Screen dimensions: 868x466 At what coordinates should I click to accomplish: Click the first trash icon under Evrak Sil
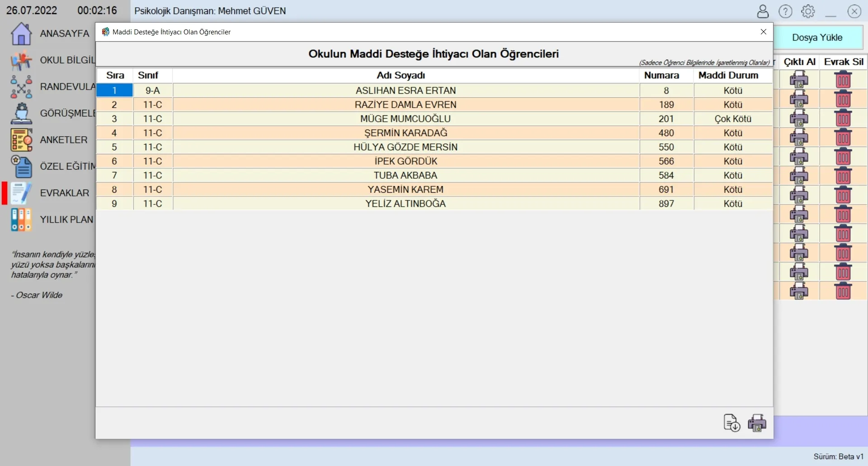click(x=843, y=80)
